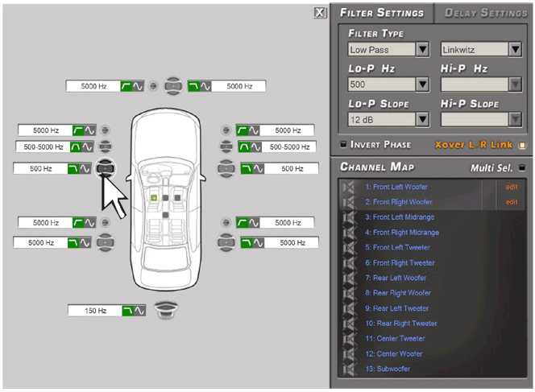Select the center tweeter speaker icon
The image size is (535, 392).
tap(153, 86)
